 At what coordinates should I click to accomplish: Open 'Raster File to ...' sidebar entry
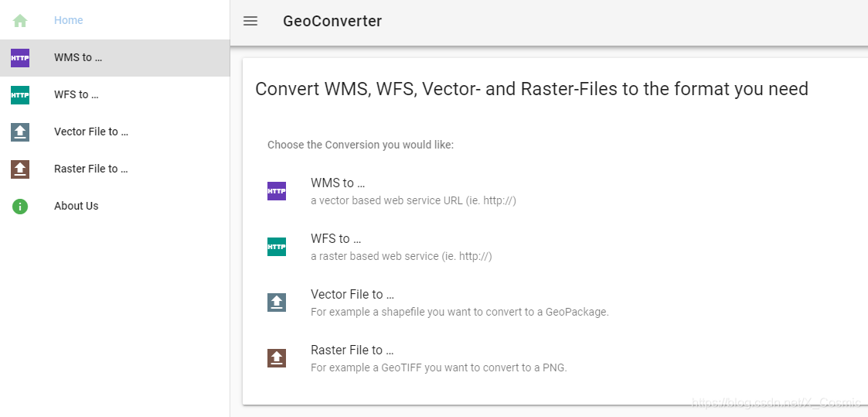114,169
